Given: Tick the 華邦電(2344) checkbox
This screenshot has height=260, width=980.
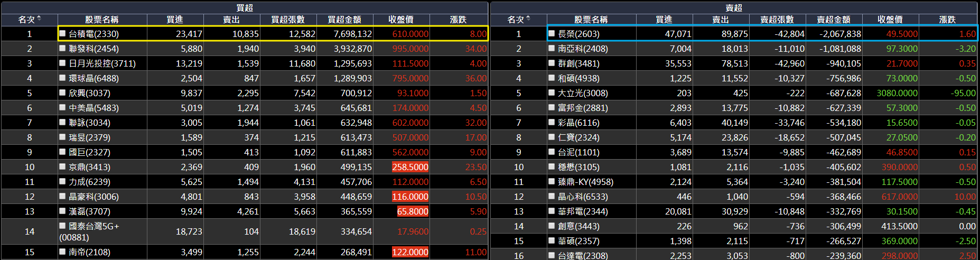Looking at the screenshot, I should (x=552, y=211).
